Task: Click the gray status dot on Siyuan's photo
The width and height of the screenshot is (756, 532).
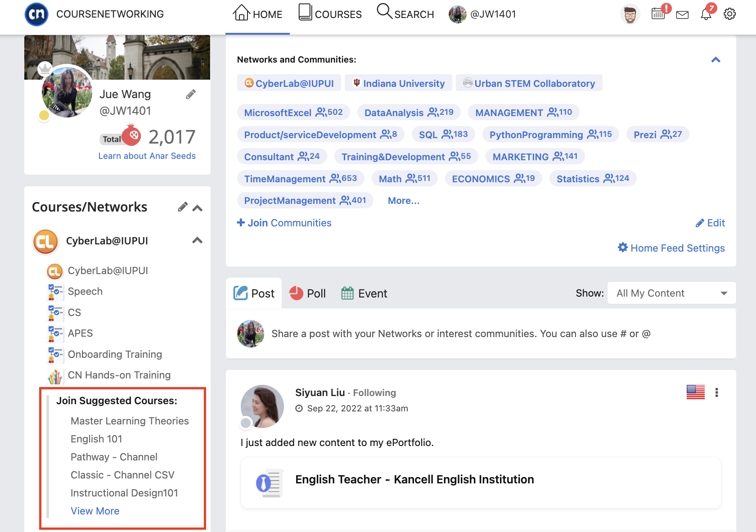Action: (x=246, y=423)
